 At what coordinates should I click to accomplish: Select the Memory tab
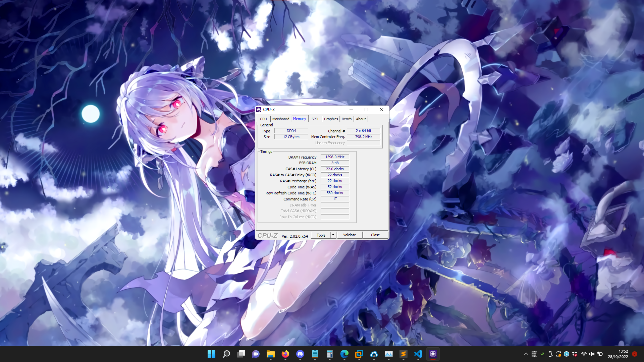click(x=300, y=119)
